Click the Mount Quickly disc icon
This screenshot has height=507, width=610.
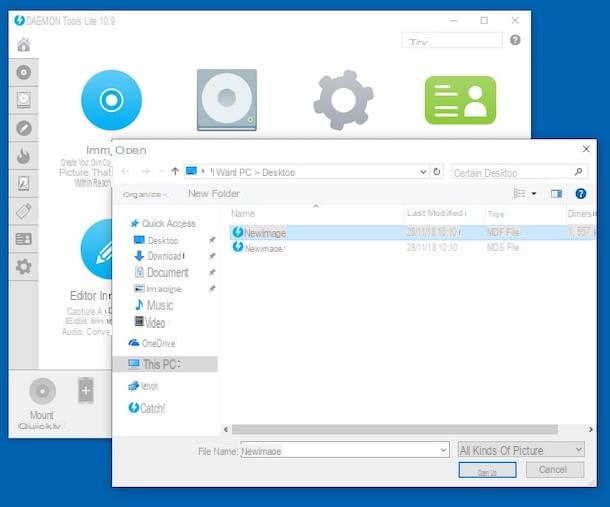[42, 391]
